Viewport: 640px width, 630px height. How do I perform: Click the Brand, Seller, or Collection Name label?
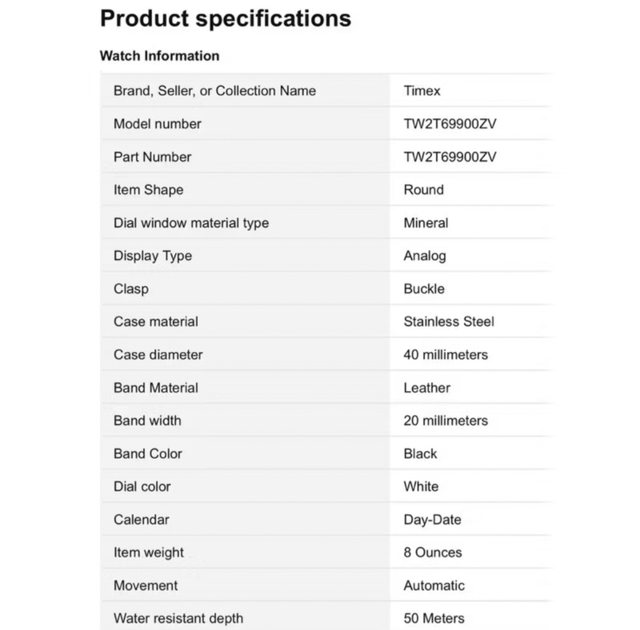click(x=215, y=91)
